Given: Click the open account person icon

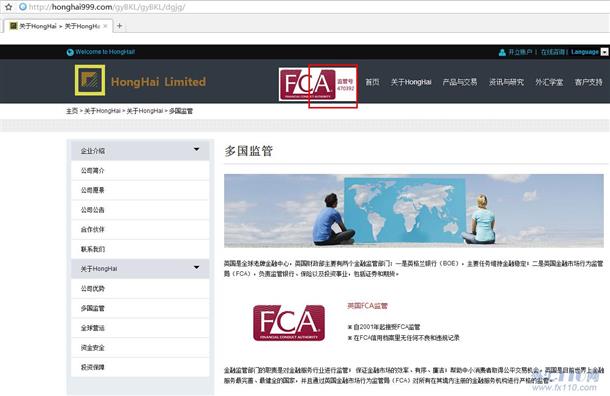Looking at the screenshot, I should (x=502, y=52).
